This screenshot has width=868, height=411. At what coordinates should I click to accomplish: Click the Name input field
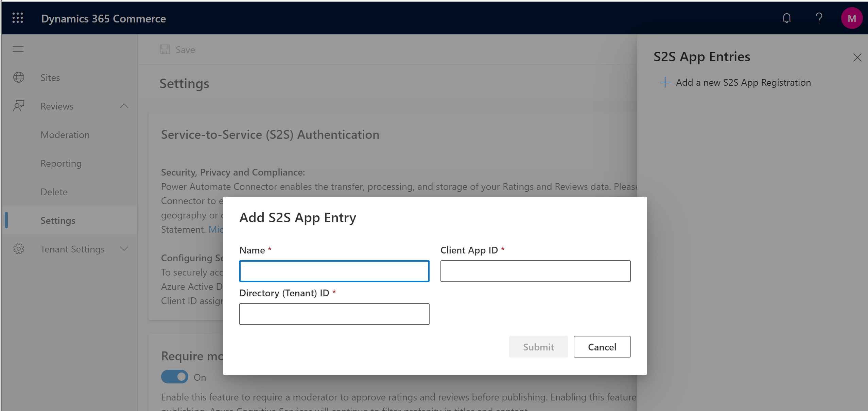coord(334,271)
